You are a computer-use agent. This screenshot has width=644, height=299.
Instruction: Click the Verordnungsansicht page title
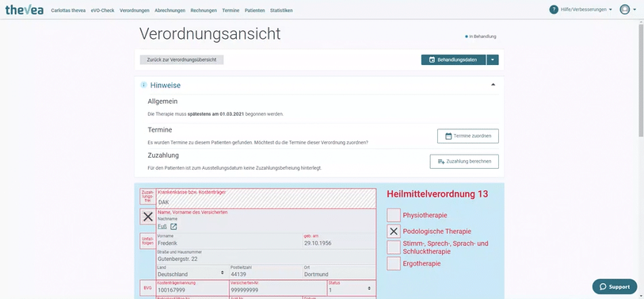(210, 34)
